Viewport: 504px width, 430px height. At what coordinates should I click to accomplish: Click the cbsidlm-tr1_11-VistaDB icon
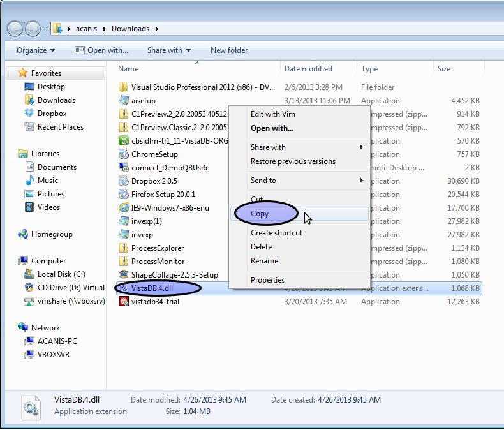tap(123, 141)
